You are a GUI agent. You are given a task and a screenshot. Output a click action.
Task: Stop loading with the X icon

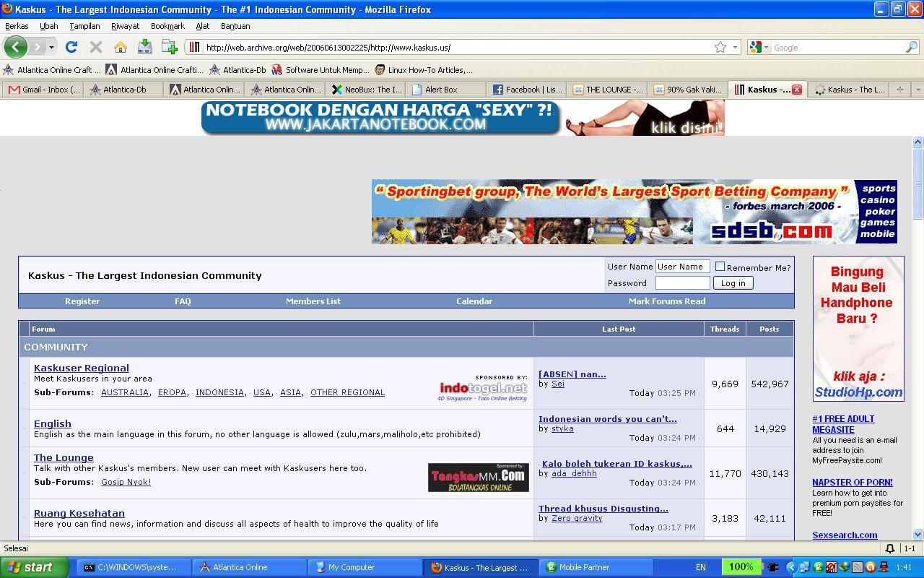[95, 47]
